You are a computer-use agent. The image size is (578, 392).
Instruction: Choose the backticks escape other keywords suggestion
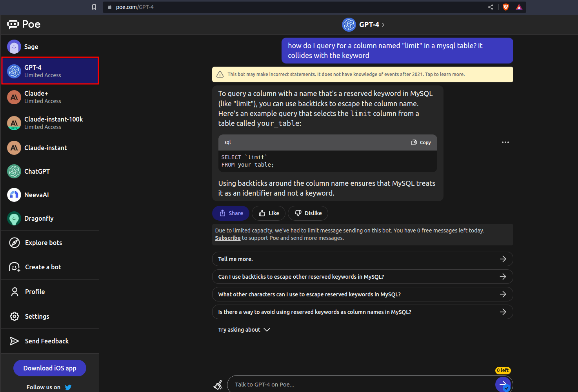363,277
